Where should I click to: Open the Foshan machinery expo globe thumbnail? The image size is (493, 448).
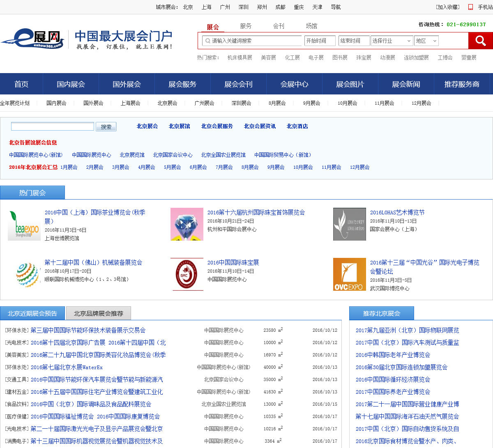[24, 274]
